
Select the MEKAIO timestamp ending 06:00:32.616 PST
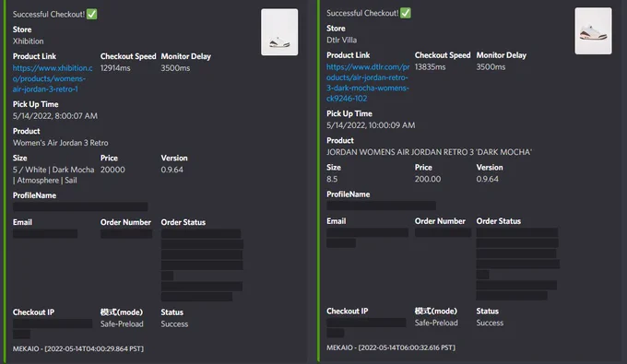pos(391,347)
